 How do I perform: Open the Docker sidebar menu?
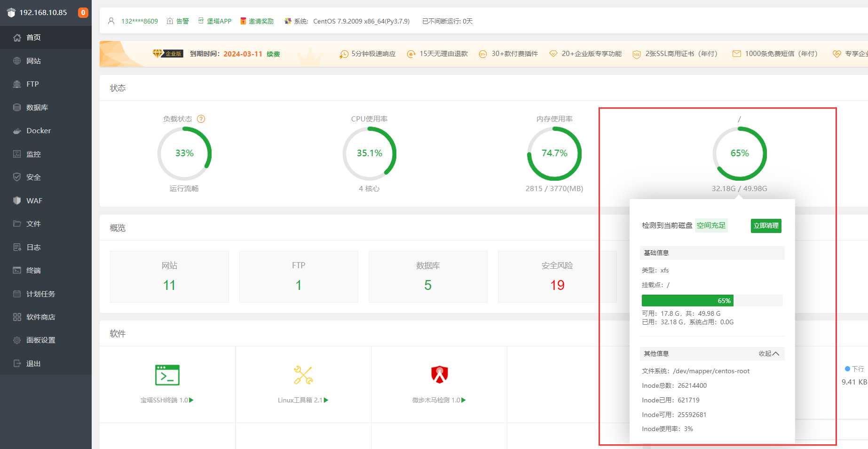pos(39,131)
